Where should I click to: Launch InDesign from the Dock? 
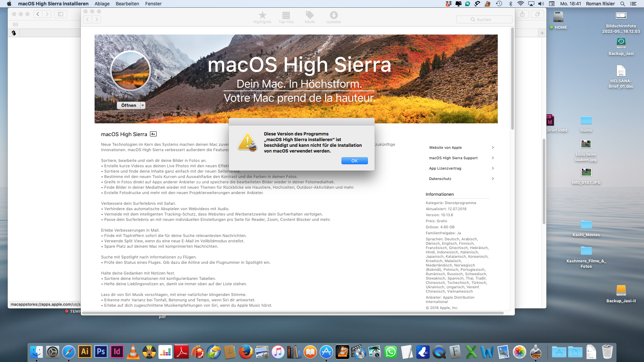click(x=117, y=352)
